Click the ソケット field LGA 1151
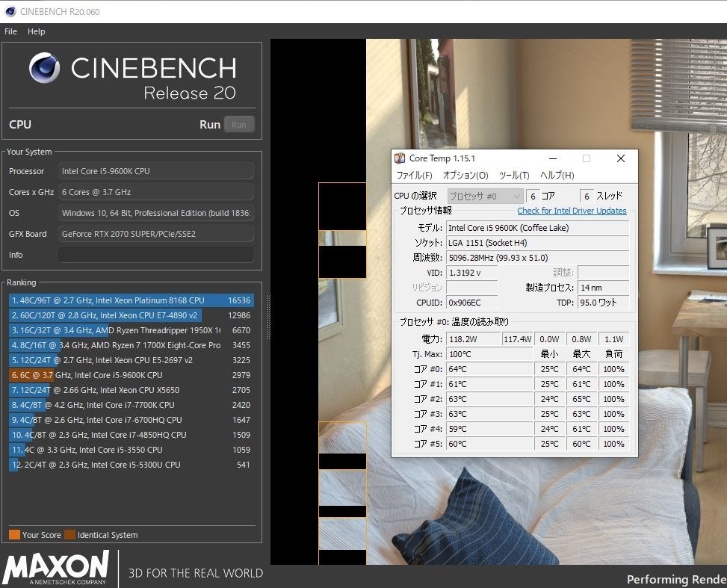Viewport: 727px width, 588px height. click(x=537, y=243)
